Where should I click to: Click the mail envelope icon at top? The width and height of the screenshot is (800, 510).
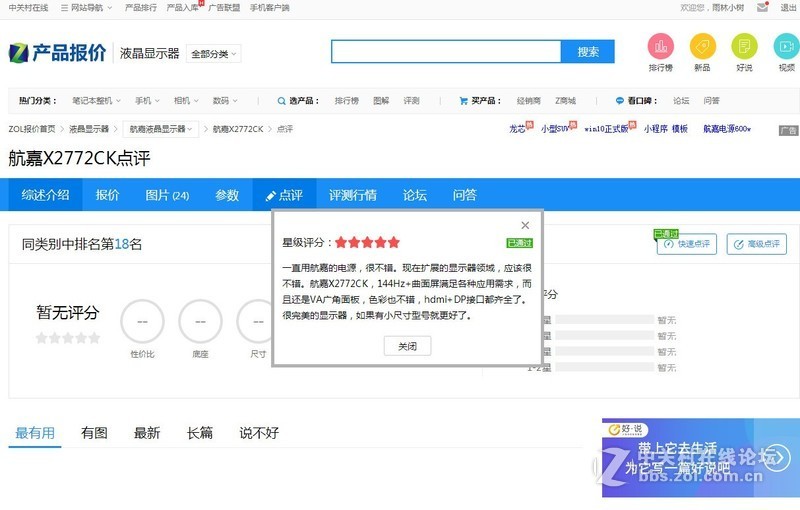click(762, 7)
